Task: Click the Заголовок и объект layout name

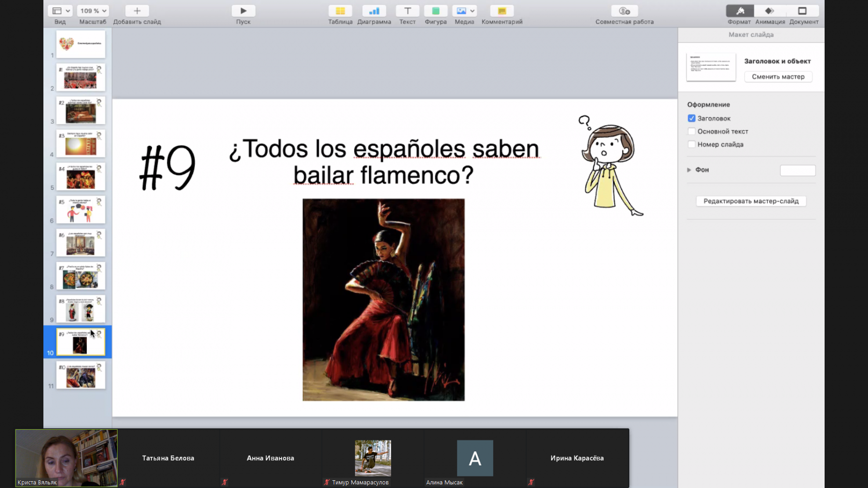Action: pyautogui.click(x=777, y=61)
